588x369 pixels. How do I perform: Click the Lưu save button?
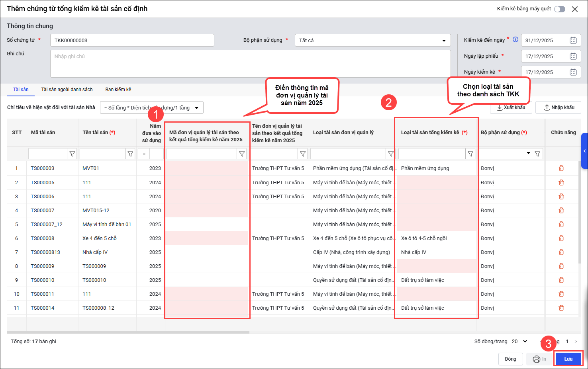[568, 359]
